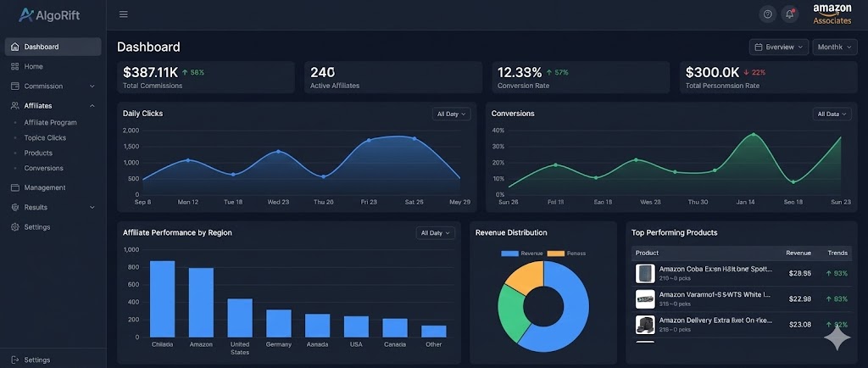The height and width of the screenshot is (368, 868).
Task: Click the Amazon Delivery Extra product thumbnail
Action: click(x=645, y=324)
